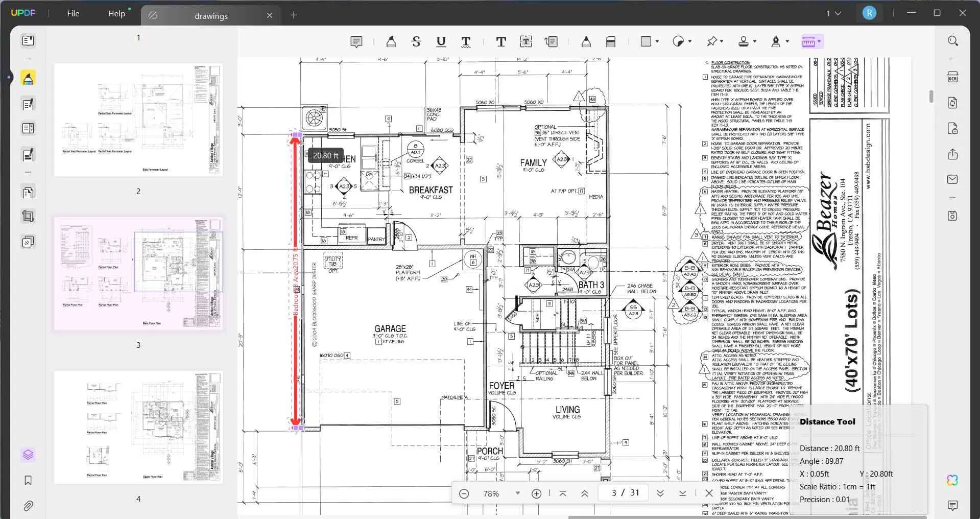Select highlighted page 3 thumbnail
980x519 pixels.
(x=138, y=274)
